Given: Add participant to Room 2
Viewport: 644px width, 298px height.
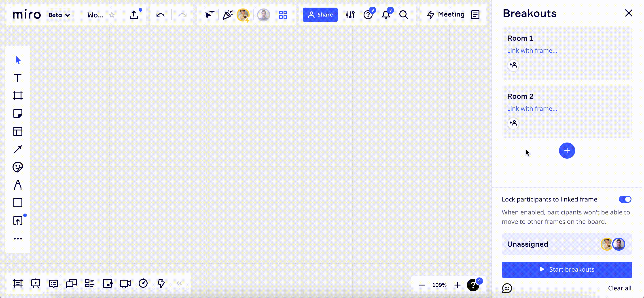Looking at the screenshot, I should coord(513,123).
